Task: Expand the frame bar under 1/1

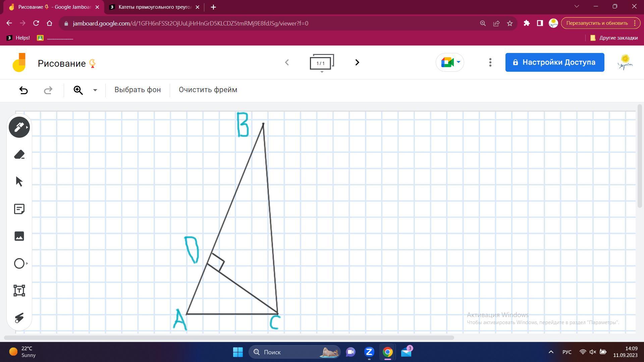Action: pos(322,72)
